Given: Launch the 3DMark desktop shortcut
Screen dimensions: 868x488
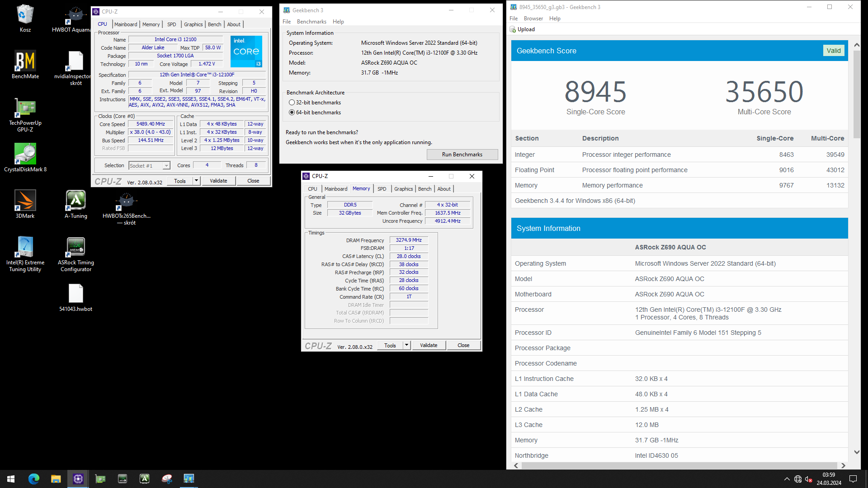Looking at the screenshot, I should [x=25, y=204].
